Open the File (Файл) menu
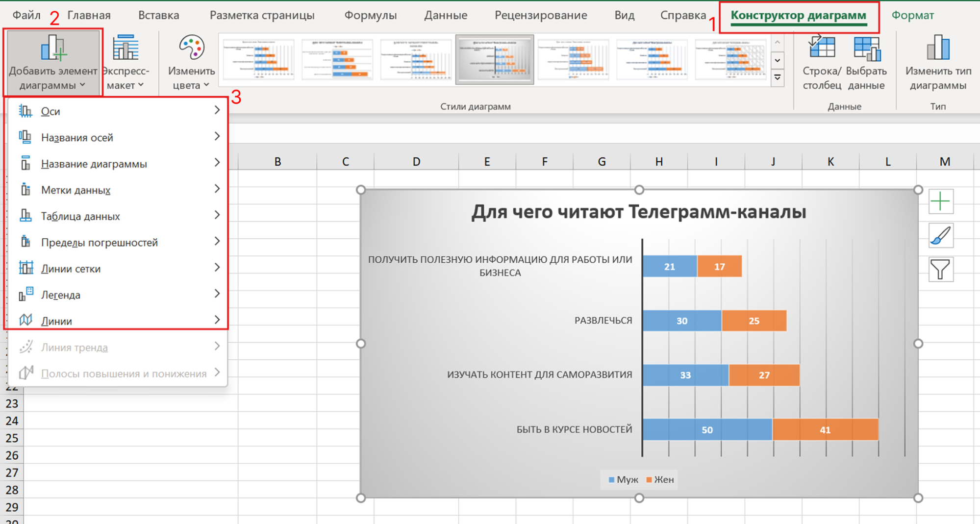This screenshot has height=524, width=980. pyautogui.click(x=26, y=15)
